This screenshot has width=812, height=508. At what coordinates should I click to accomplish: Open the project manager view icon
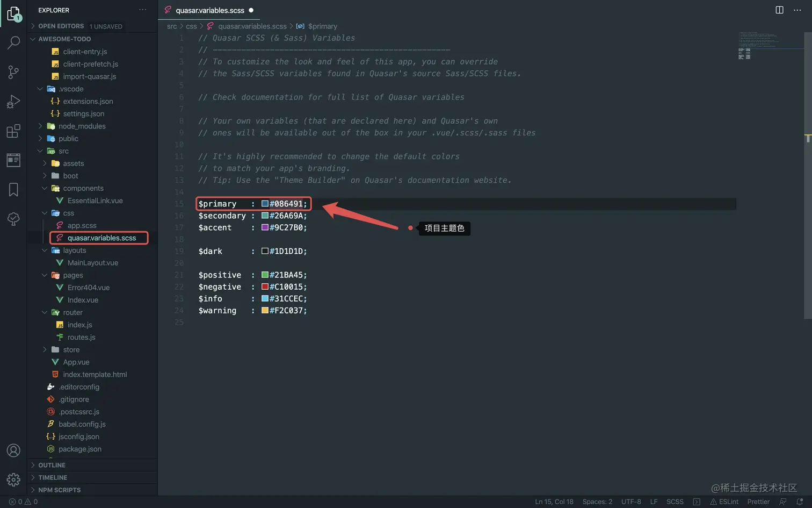pyautogui.click(x=13, y=160)
